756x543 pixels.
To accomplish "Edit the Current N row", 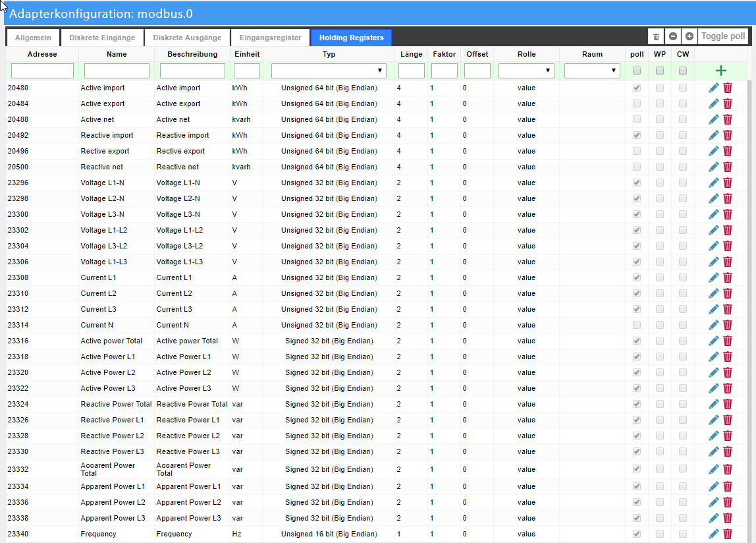I will pyautogui.click(x=714, y=325).
